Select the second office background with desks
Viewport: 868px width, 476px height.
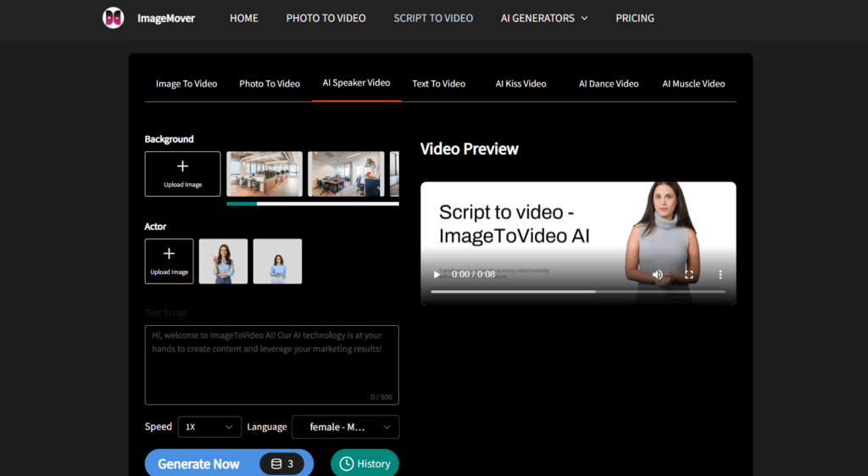pyautogui.click(x=346, y=174)
